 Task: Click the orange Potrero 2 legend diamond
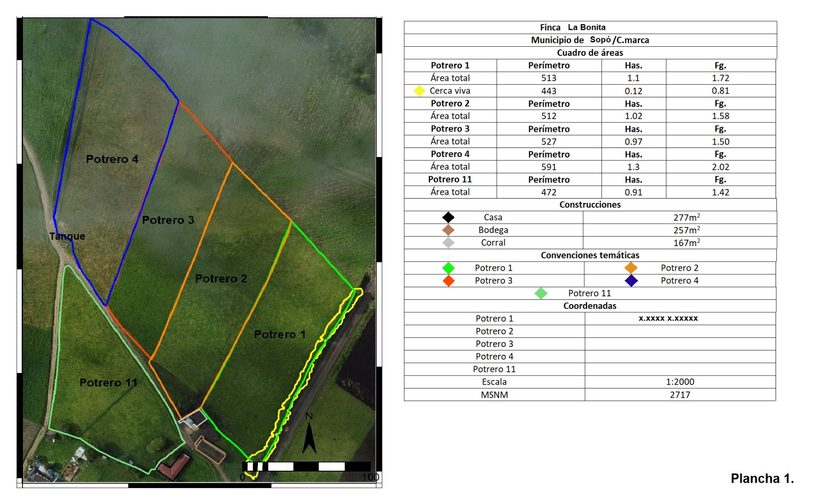pyautogui.click(x=631, y=268)
